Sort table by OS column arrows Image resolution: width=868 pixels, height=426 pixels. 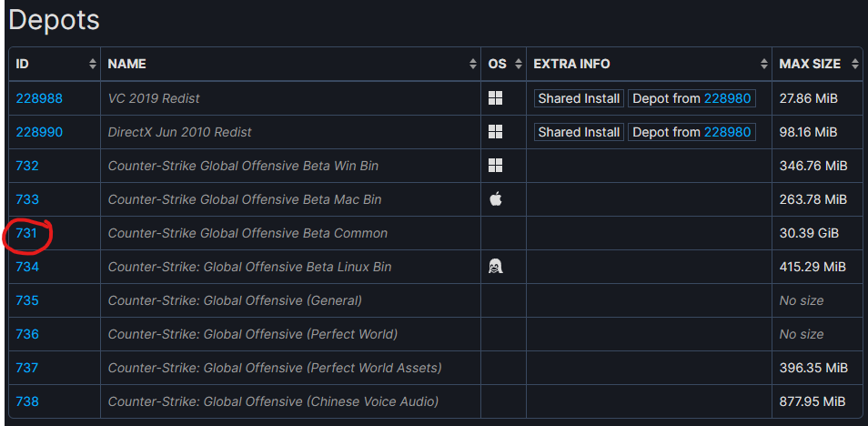518,64
